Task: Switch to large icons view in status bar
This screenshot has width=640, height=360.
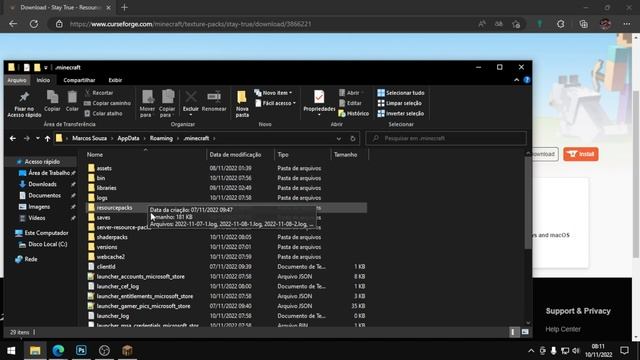Action: click(525, 332)
